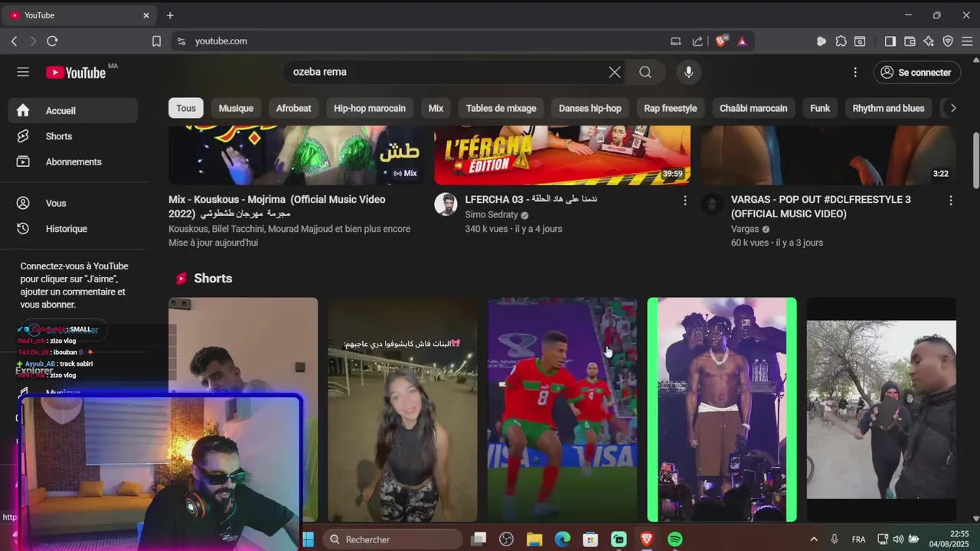Viewport: 980px width, 551px height.
Task: Open Brave VPN shield icon
Action: coord(948,41)
